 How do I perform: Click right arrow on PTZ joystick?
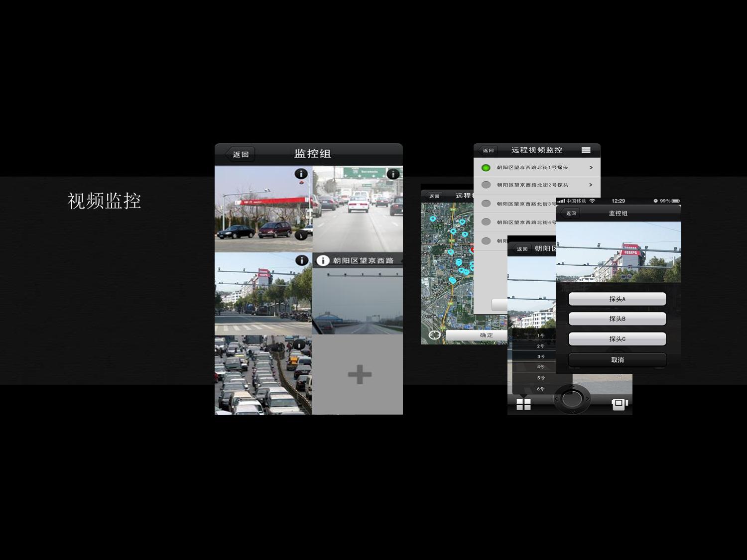(x=587, y=399)
